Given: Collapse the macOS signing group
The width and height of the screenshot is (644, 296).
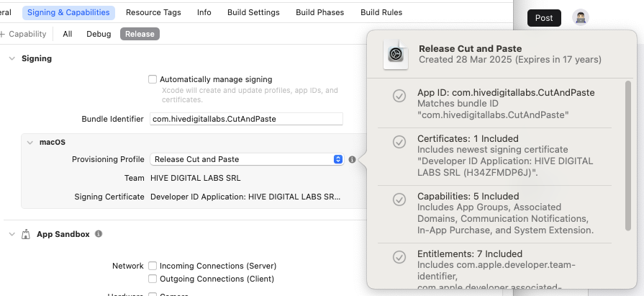Looking at the screenshot, I should 30,143.
